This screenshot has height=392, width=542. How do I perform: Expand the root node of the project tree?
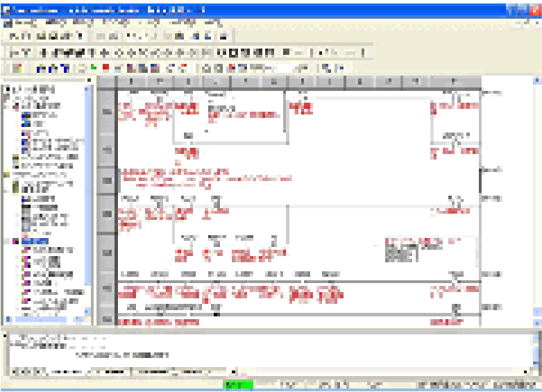(x=6, y=90)
